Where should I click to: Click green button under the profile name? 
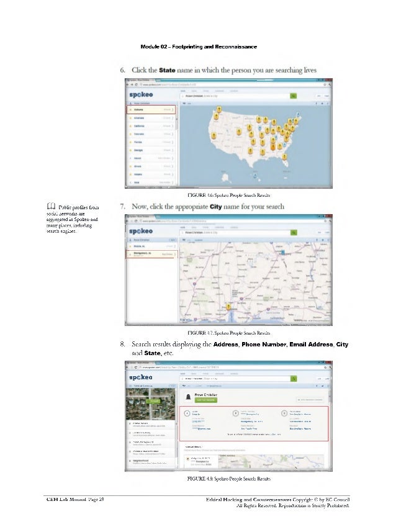coord(205,400)
